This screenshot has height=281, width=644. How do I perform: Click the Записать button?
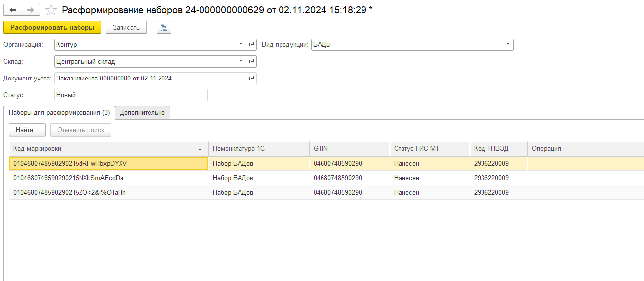click(126, 28)
